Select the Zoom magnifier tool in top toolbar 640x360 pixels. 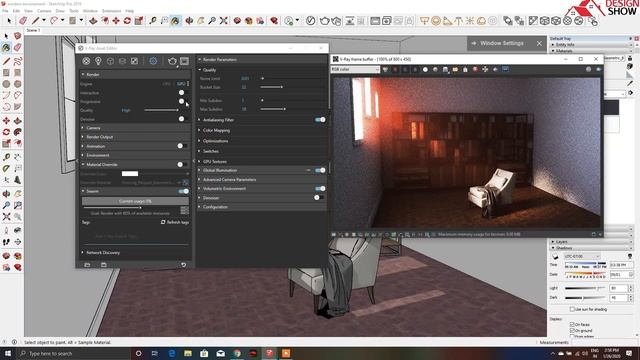pos(212,20)
